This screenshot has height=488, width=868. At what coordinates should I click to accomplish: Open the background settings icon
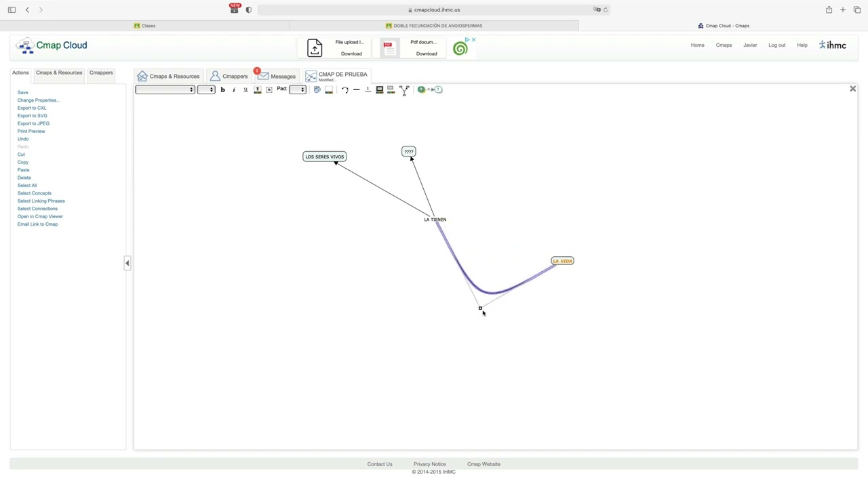pyautogui.click(x=380, y=89)
